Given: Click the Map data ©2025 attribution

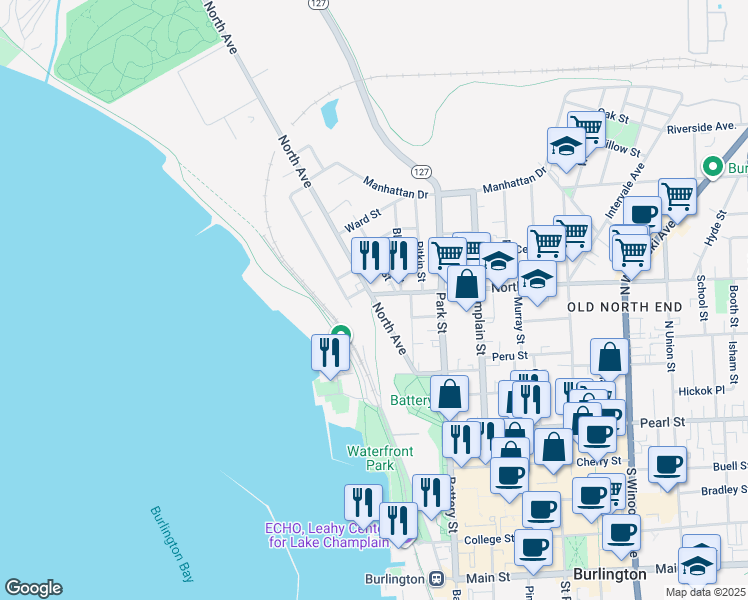Looking at the screenshot, I should (x=705, y=592).
